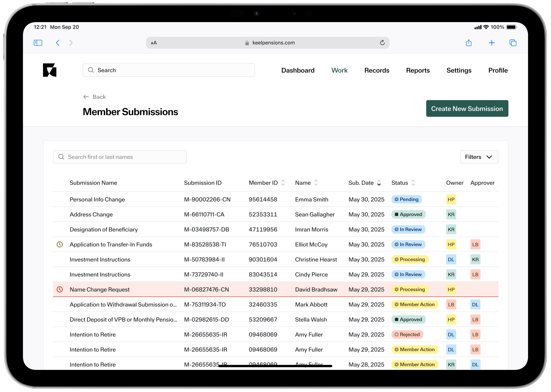Open the tabs overview icon
The image size is (551, 392).
(x=513, y=43)
